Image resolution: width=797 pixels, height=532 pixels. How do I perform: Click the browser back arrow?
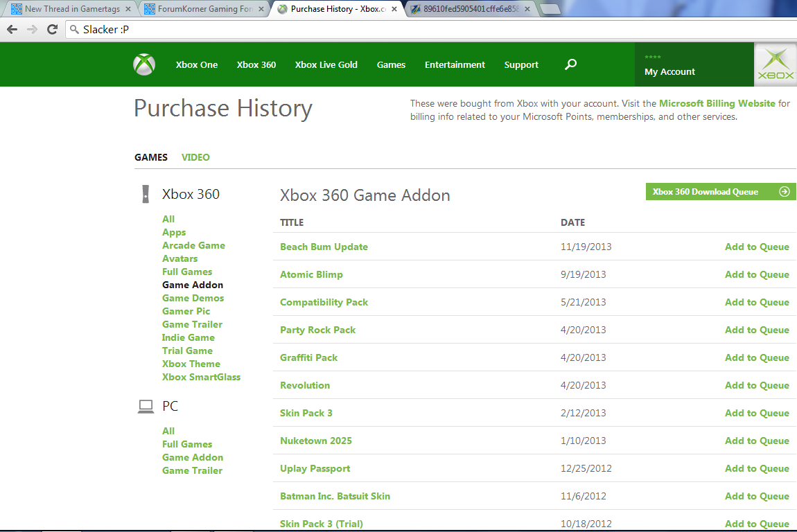(x=12, y=30)
